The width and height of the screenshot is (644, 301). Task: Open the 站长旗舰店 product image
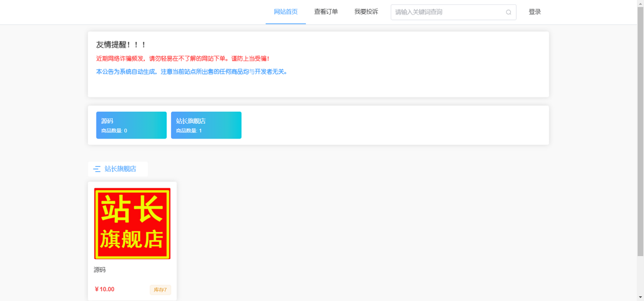[132, 224]
